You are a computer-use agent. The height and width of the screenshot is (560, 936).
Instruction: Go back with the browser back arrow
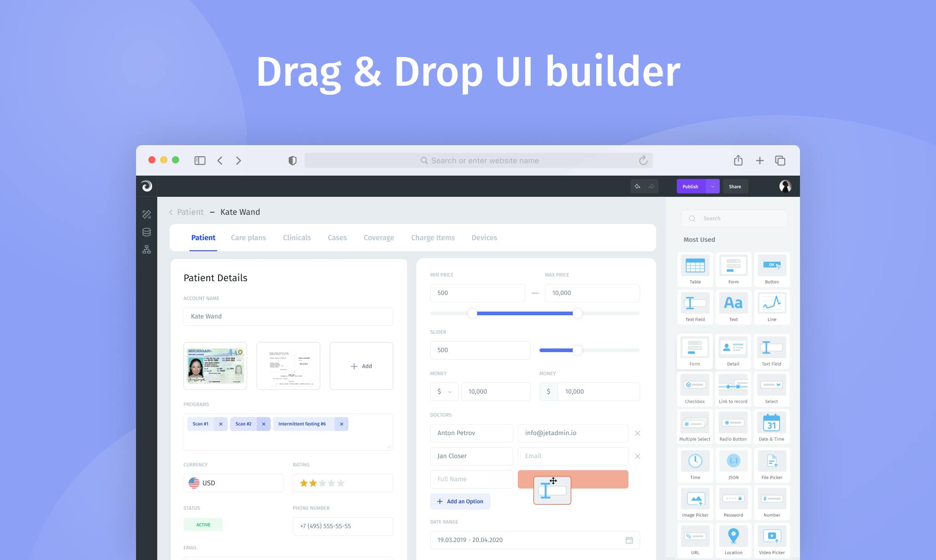tap(220, 160)
